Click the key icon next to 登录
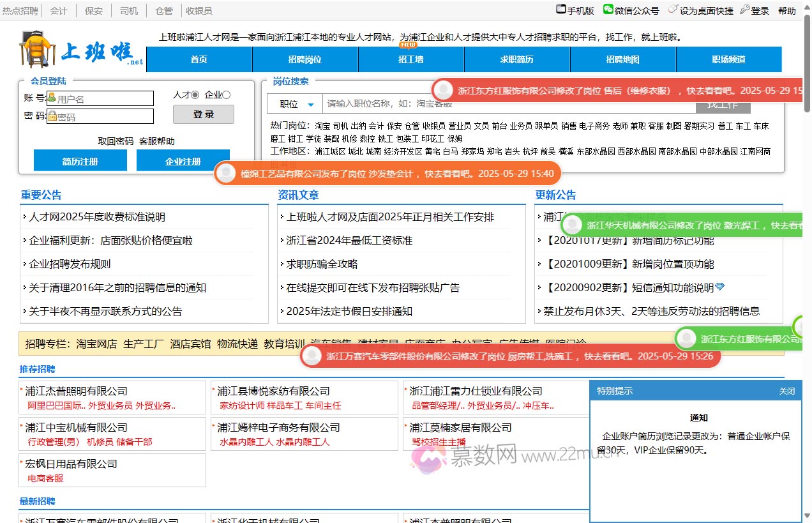Image resolution: width=812 pixels, height=523 pixels. tap(743, 9)
